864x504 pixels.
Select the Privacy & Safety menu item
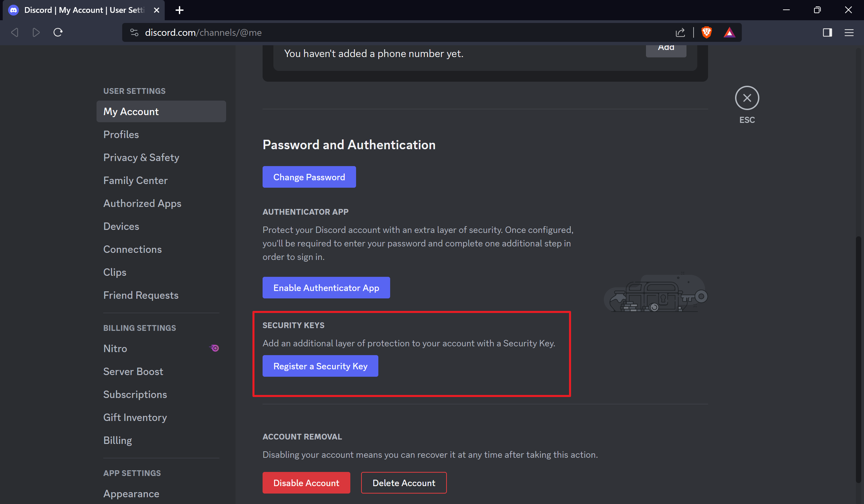coord(141,157)
